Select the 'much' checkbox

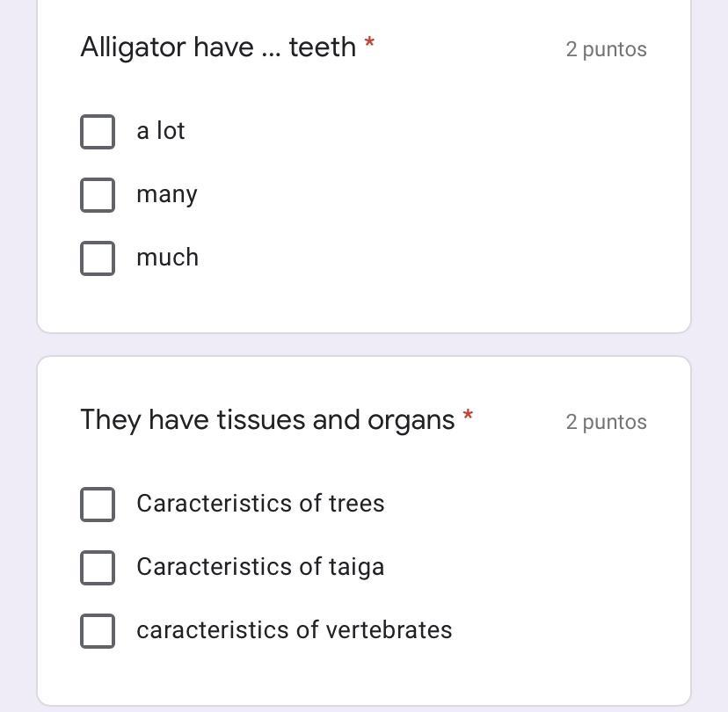pos(98,258)
